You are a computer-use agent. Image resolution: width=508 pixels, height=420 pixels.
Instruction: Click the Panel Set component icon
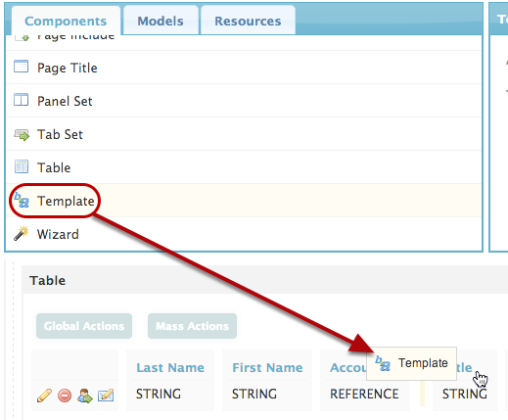21,100
